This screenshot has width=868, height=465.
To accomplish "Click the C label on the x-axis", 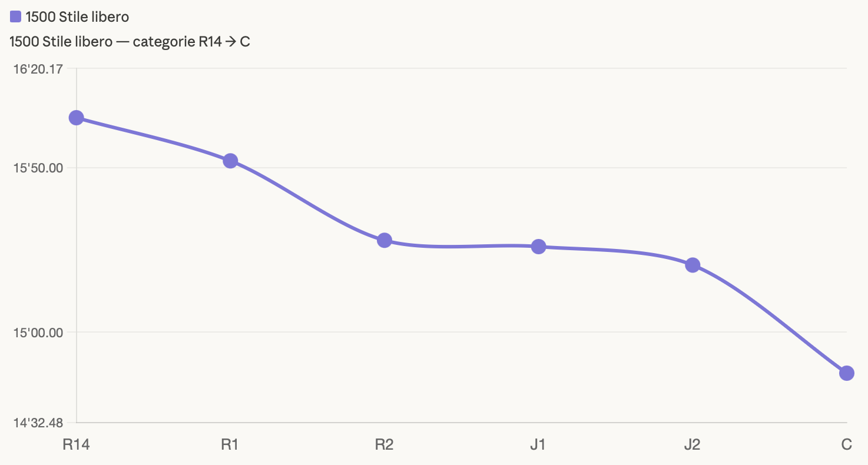I will pyautogui.click(x=846, y=444).
